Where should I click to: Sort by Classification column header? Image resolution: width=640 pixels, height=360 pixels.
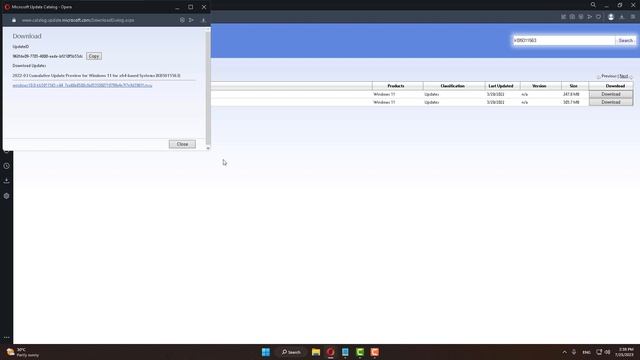pyautogui.click(x=452, y=86)
